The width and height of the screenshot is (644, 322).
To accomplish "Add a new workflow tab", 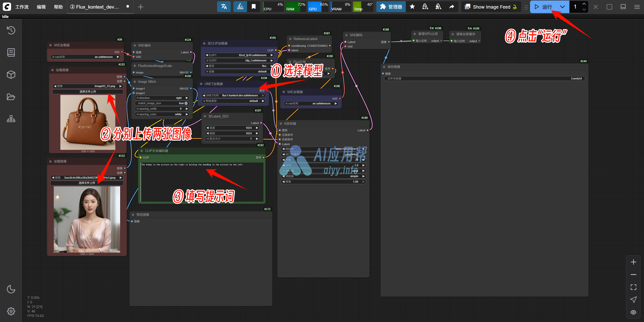I will 141,7.
